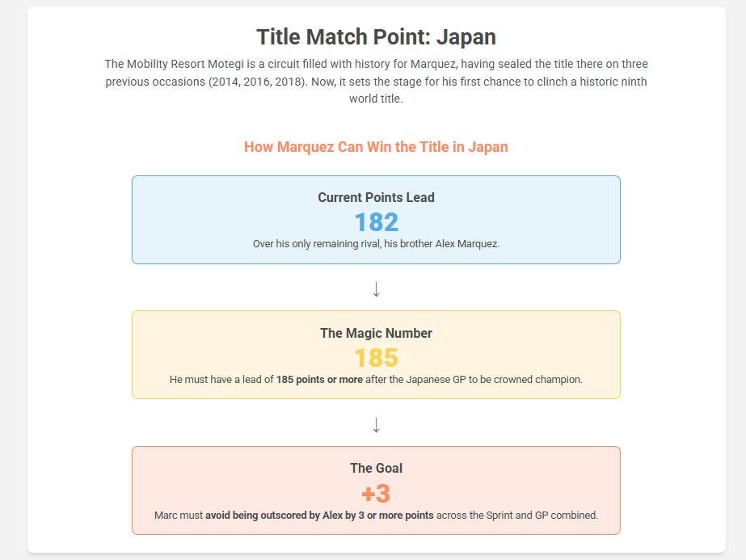The image size is (746, 560).
Task: Click the yellow number 185
Action: pyautogui.click(x=376, y=358)
